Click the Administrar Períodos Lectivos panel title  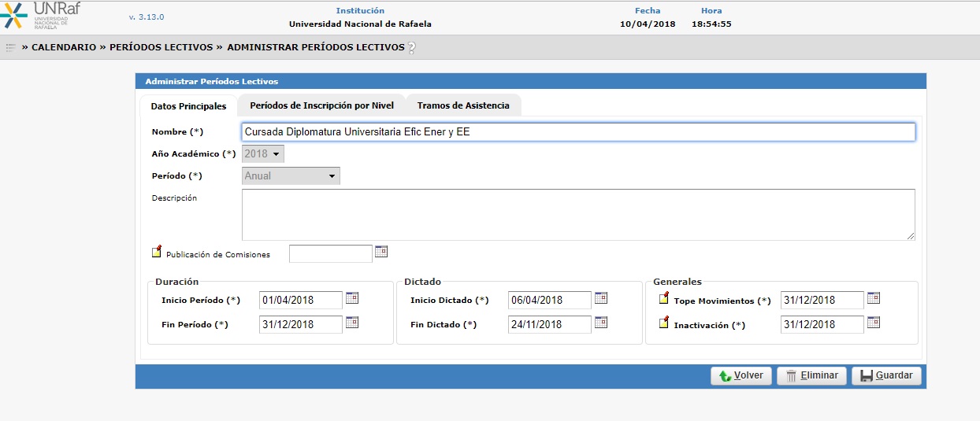211,81
